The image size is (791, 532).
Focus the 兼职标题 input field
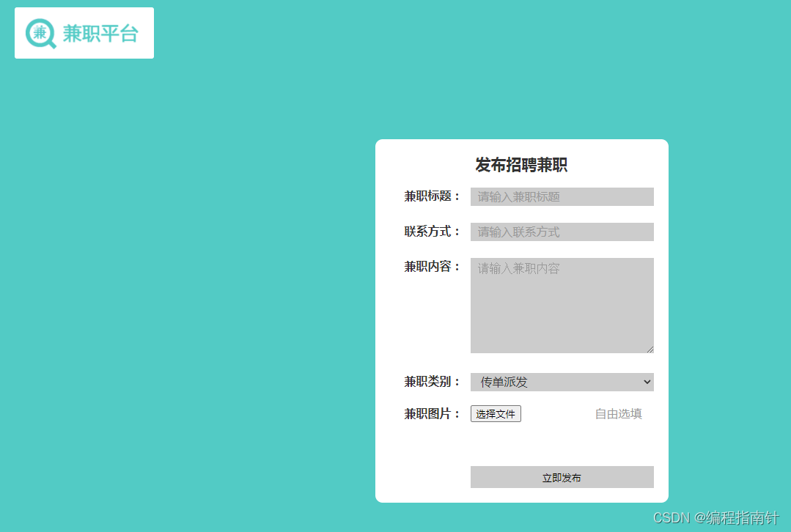click(562, 196)
